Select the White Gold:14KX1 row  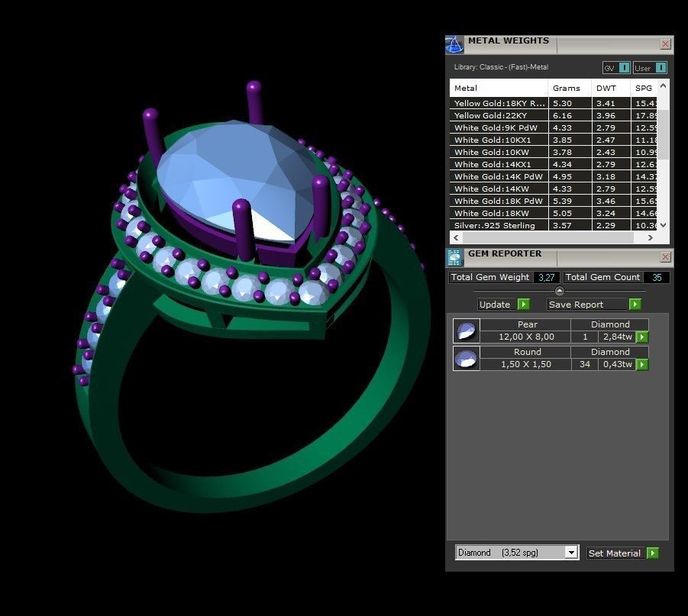(554, 165)
